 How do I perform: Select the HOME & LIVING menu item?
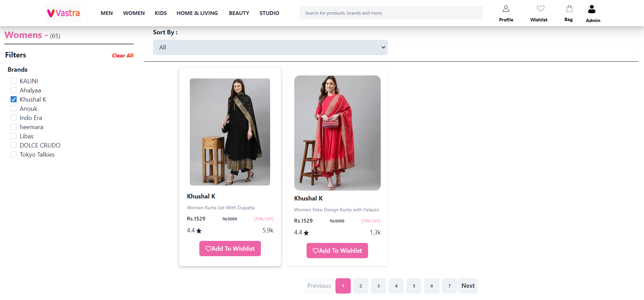pyautogui.click(x=197, y=13)
